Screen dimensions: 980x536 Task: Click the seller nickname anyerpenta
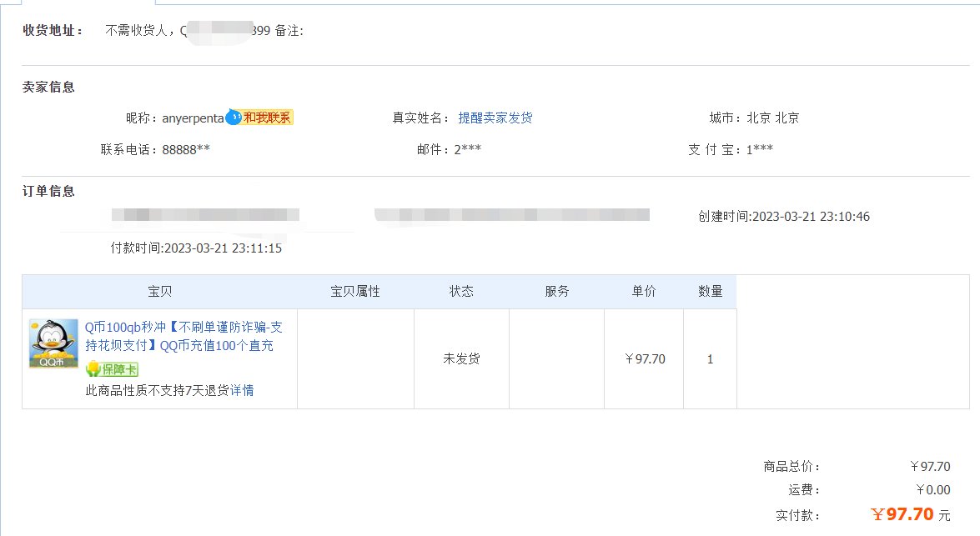pyautogui.click(x=193, y=118)
